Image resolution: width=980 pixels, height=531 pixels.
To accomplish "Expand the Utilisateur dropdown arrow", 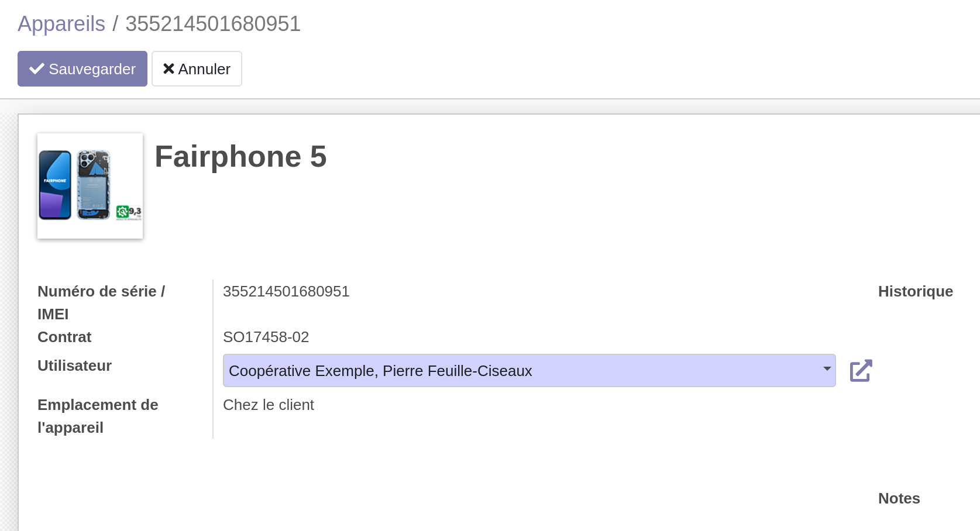I will pos(827,369).
